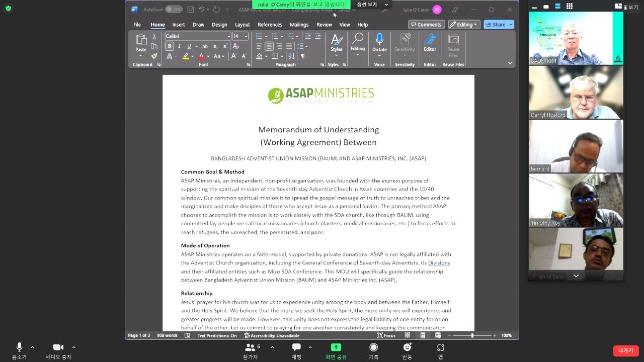The height and width of the screenshot is (362, 644).
Task: Toggle justify alignment
Action: pos(289,46)
